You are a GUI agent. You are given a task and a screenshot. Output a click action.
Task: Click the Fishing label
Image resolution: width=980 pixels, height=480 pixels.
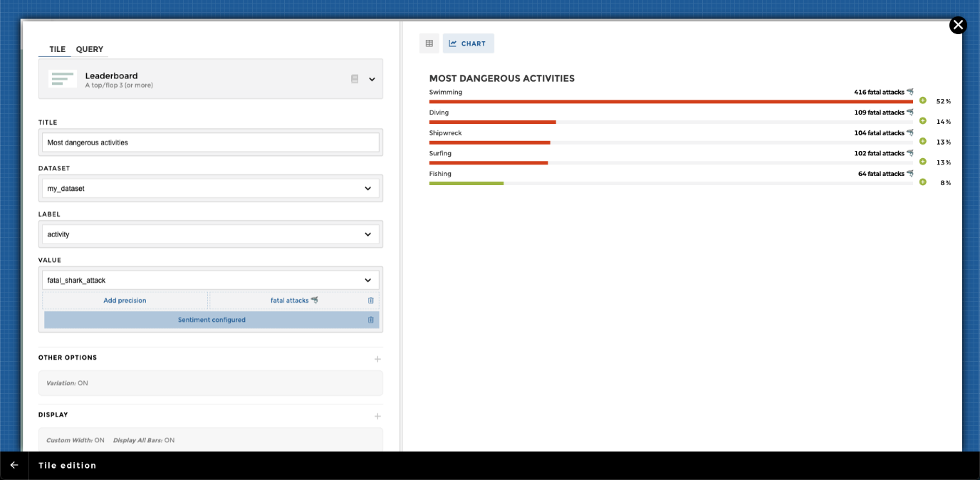440,174
